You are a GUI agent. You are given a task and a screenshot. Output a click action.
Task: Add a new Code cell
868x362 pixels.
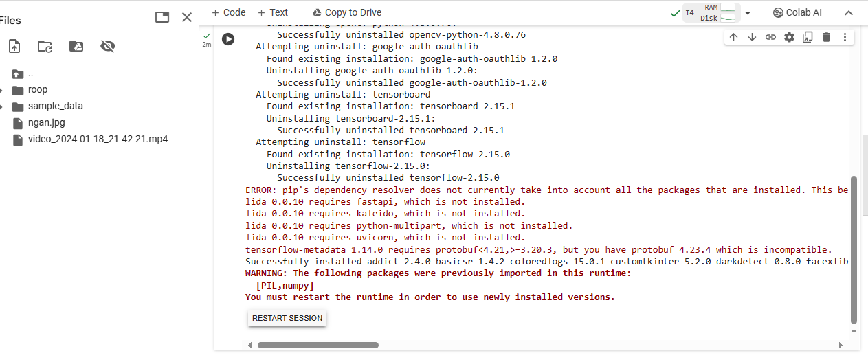(228, 12)
